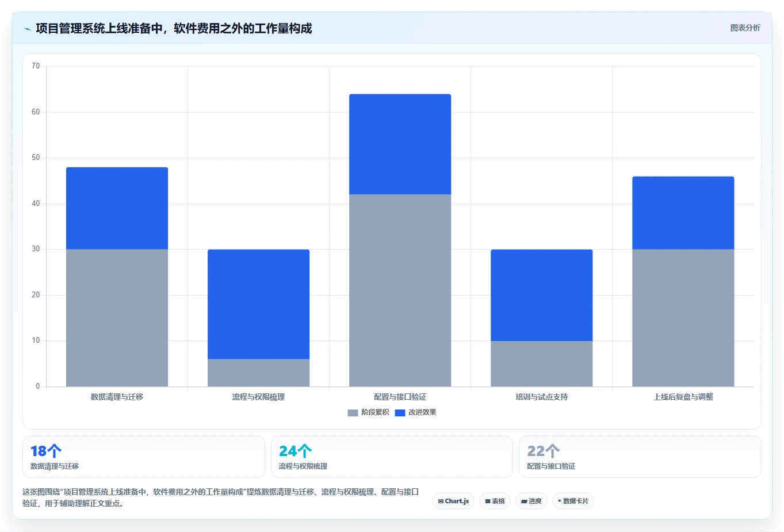Toggle the 改进效果 legend entry
Screen dimensions: 784x532
pos(415,412)
